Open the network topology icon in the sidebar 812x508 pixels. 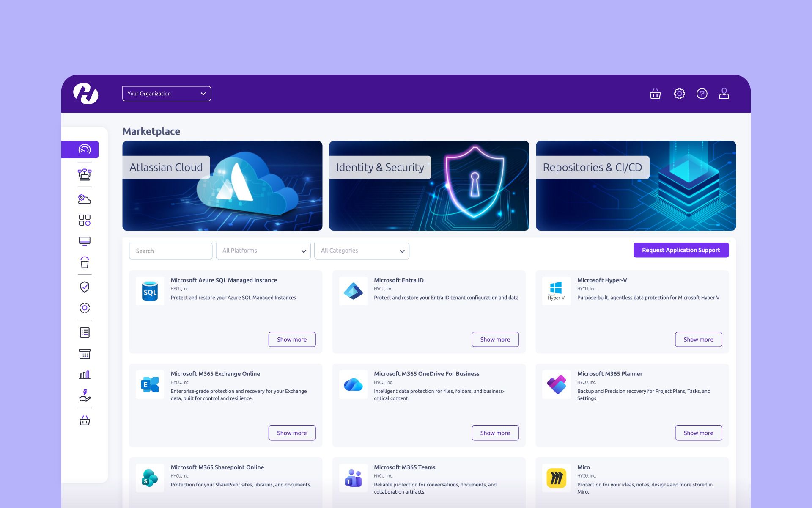85,174
